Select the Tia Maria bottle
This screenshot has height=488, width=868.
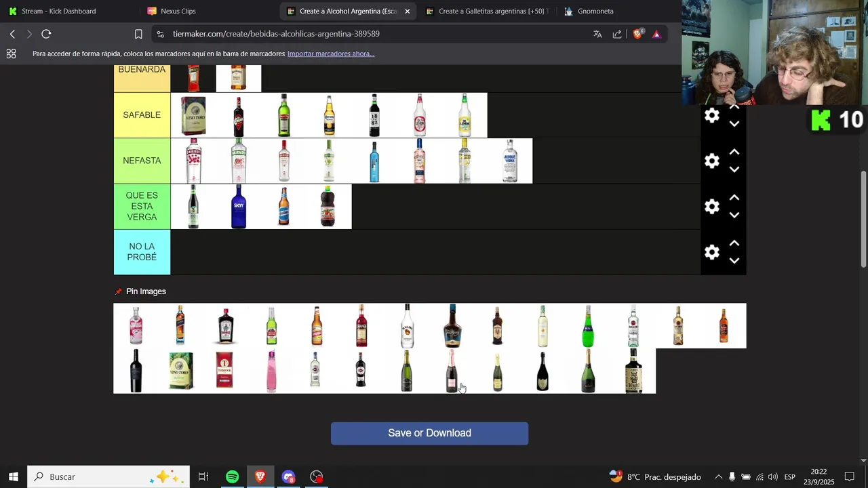click(452, 325)
